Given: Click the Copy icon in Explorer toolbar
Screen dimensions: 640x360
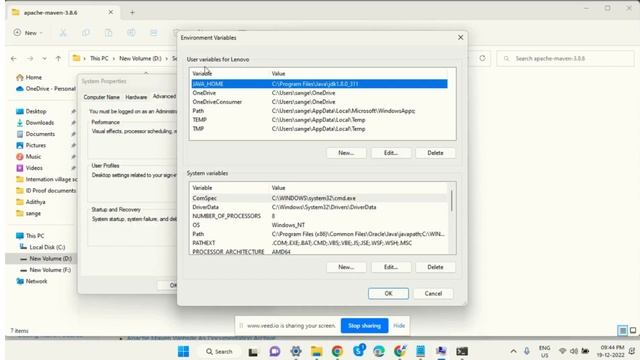Looking at the screenshot, I should (86, 33).
